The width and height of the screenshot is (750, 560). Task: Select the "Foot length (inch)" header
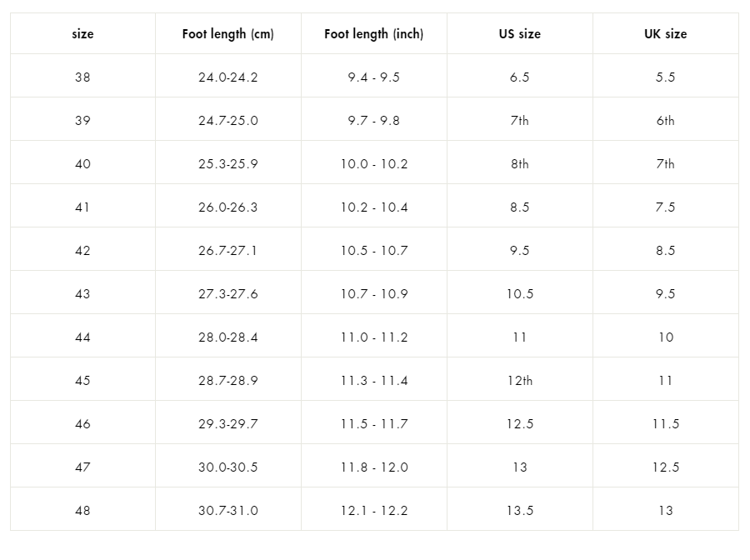point(373,34)
